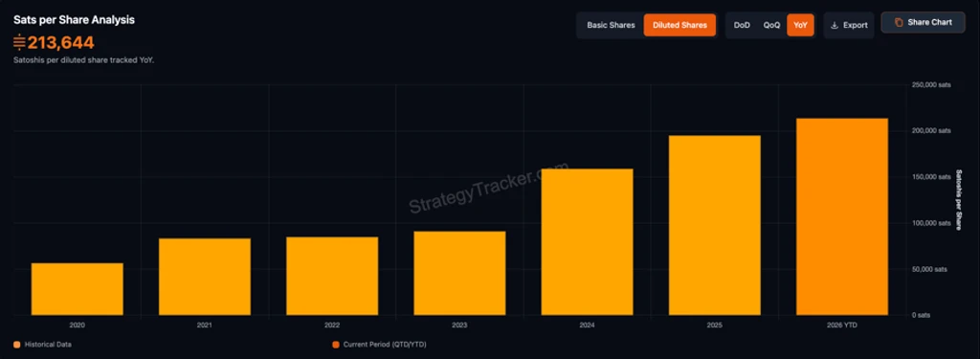Click the Export button
This screenshot has width=980, height=359.
coord(849,25)
